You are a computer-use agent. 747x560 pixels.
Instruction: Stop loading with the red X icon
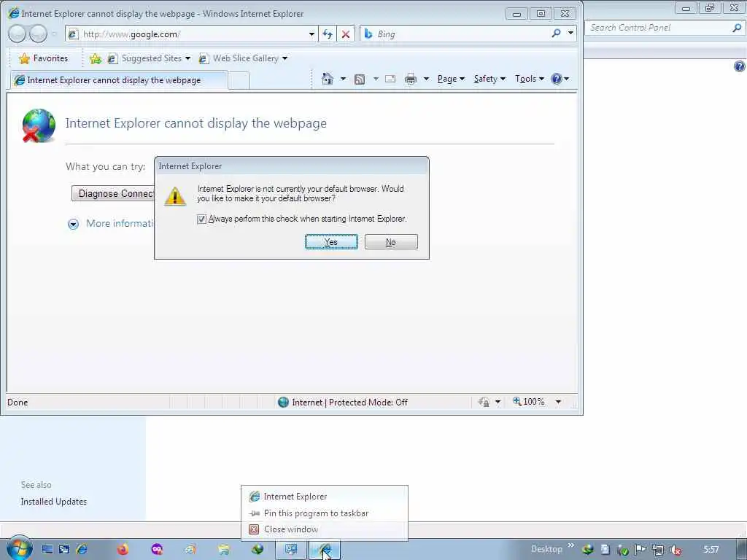click(x=345, y=34)
